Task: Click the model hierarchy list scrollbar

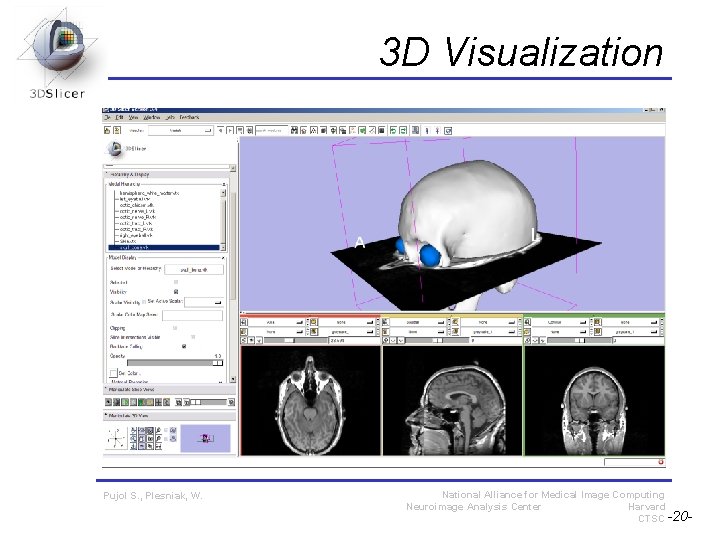Action: tap(224, 220)
